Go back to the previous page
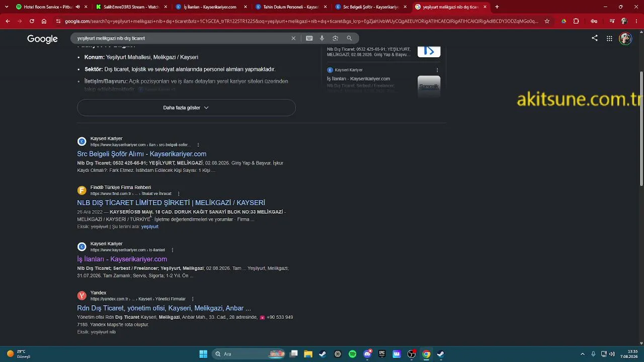 point(8,21)
